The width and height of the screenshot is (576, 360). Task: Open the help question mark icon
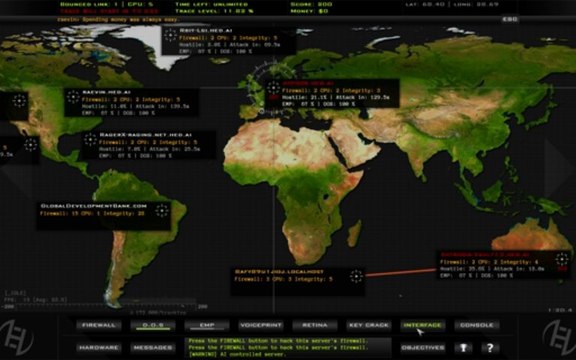point(490,348)
